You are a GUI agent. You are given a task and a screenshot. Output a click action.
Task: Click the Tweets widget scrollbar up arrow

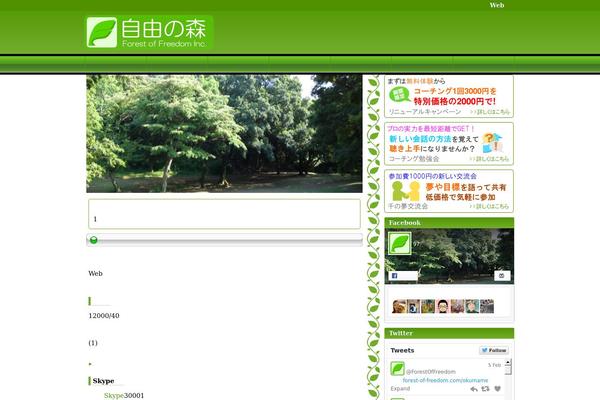(508, 362)
